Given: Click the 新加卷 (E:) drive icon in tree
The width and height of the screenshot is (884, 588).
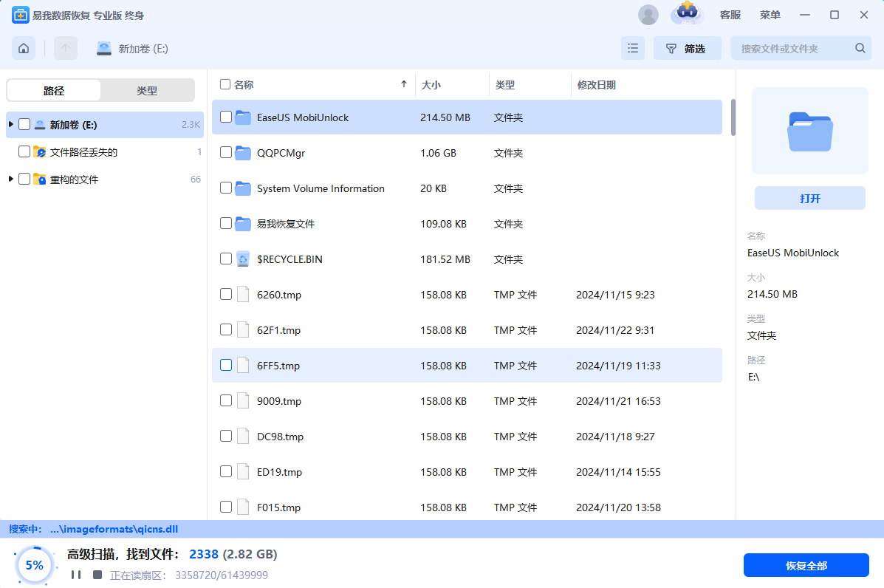Looking at the screenshot, I should pyautogui.click(x=39, y=125).
